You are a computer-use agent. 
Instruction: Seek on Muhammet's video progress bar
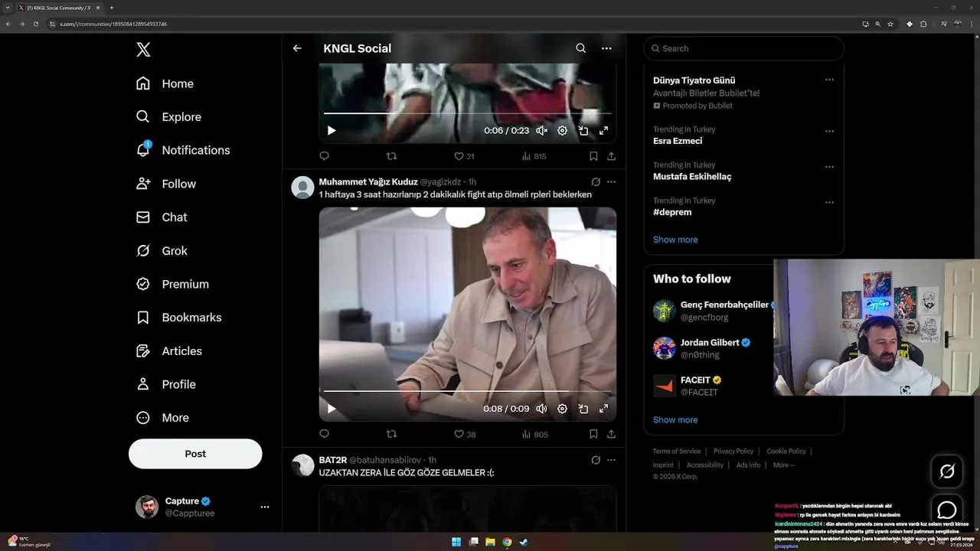pyautogui.click(x=467, y=391)
